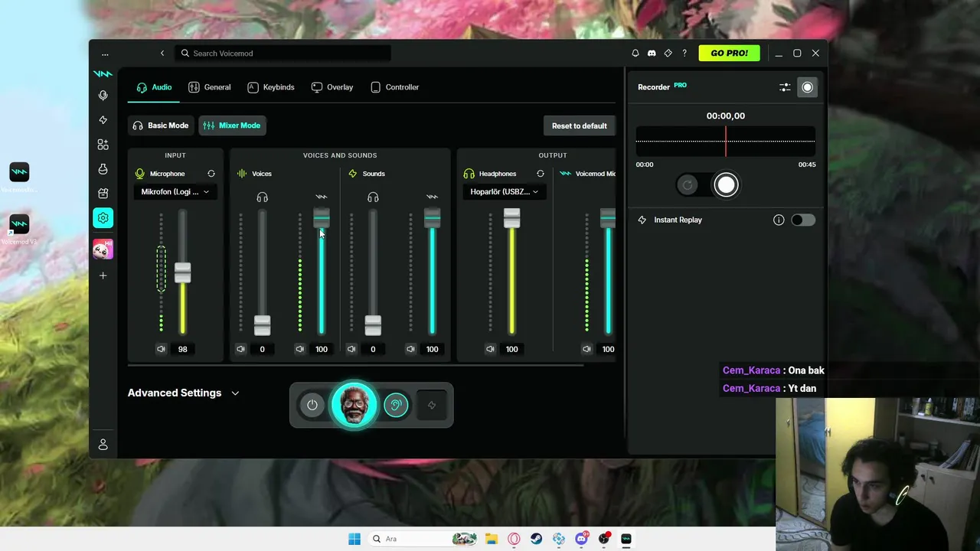Switch to the Overlay tab

(332, 87)
